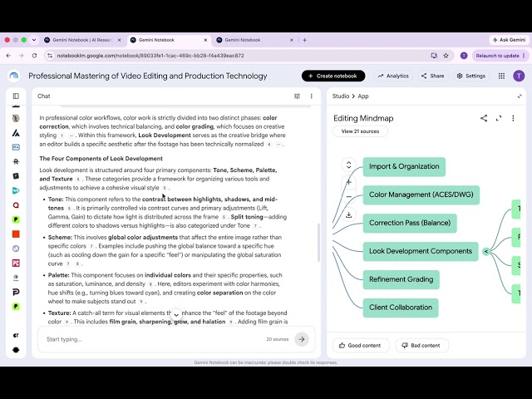This screenshot has width=532, height=399.
Task: Click the chat vertical scrollbar
Action: pyautogui.click(x=318, y=242)
